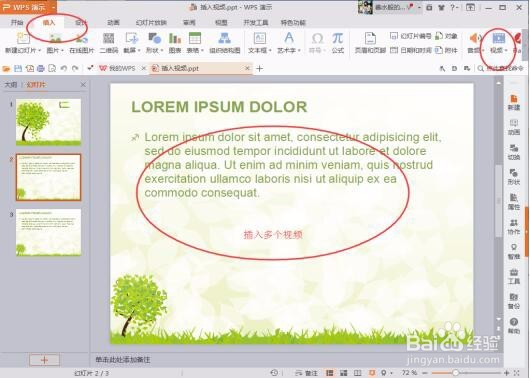Click the Table (表格) icon

(x=195, y=38)
